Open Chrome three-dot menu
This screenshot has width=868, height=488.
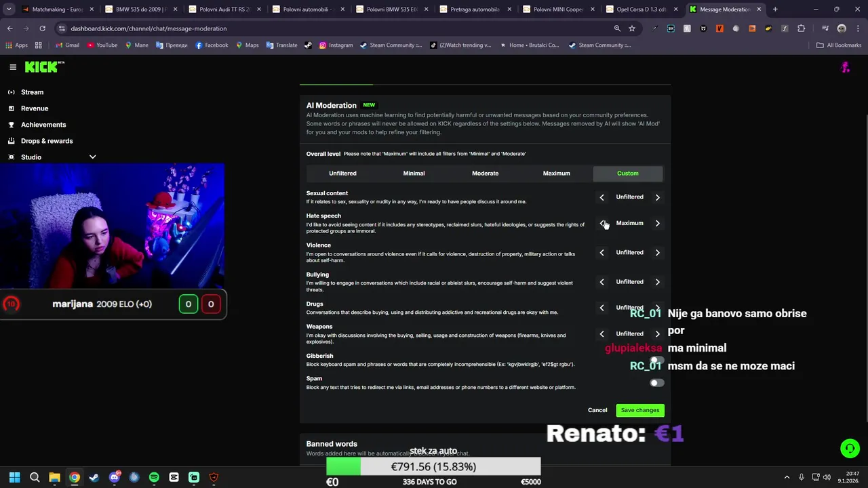point(857,28)
